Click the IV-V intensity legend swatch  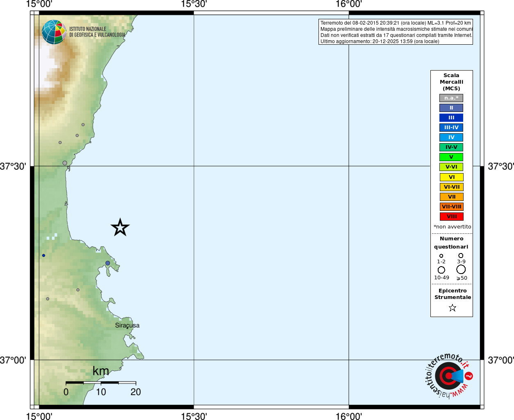pos(451,147)
